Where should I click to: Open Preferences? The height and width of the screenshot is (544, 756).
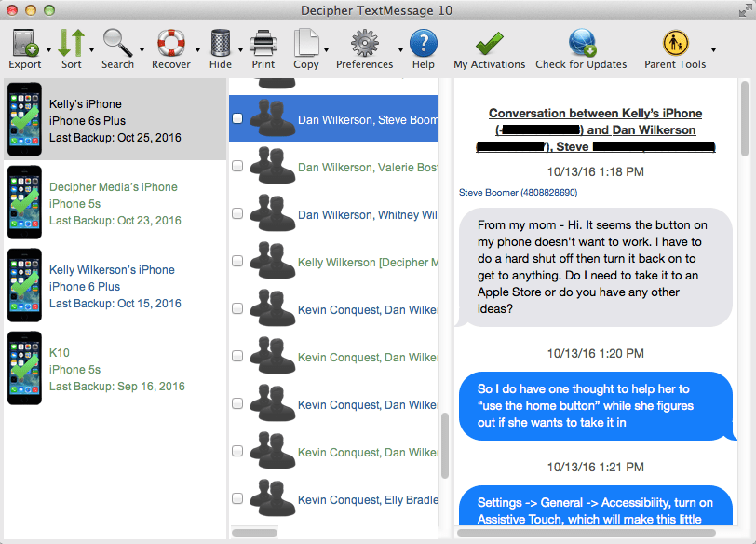pos(364,42)
